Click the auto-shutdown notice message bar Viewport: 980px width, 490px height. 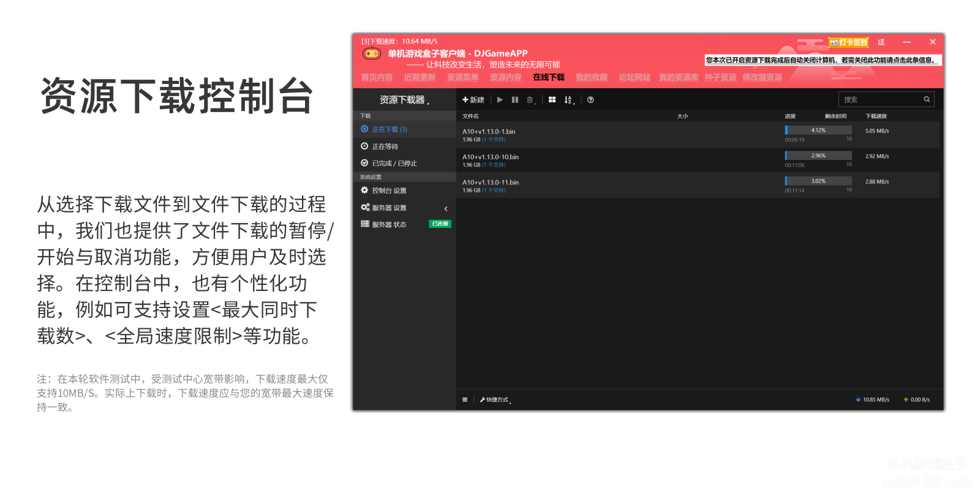point(823,60)
